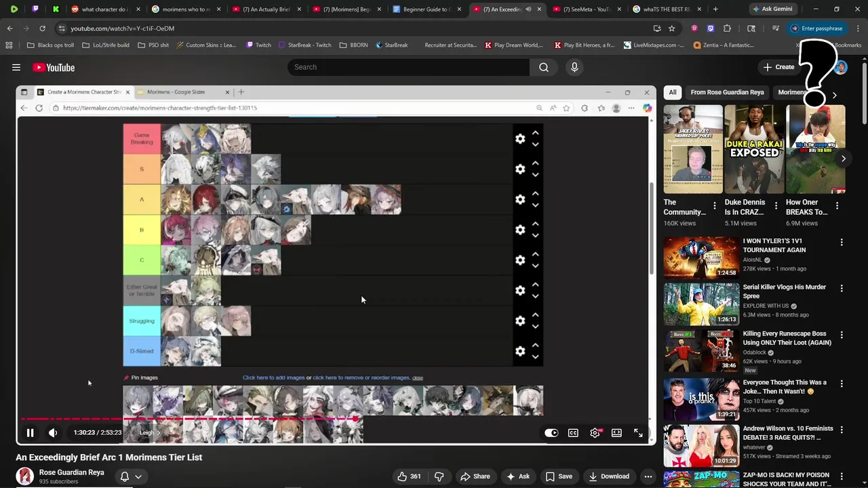Switch the player to theater mode
868x488 pixels.
click(616, 432)
